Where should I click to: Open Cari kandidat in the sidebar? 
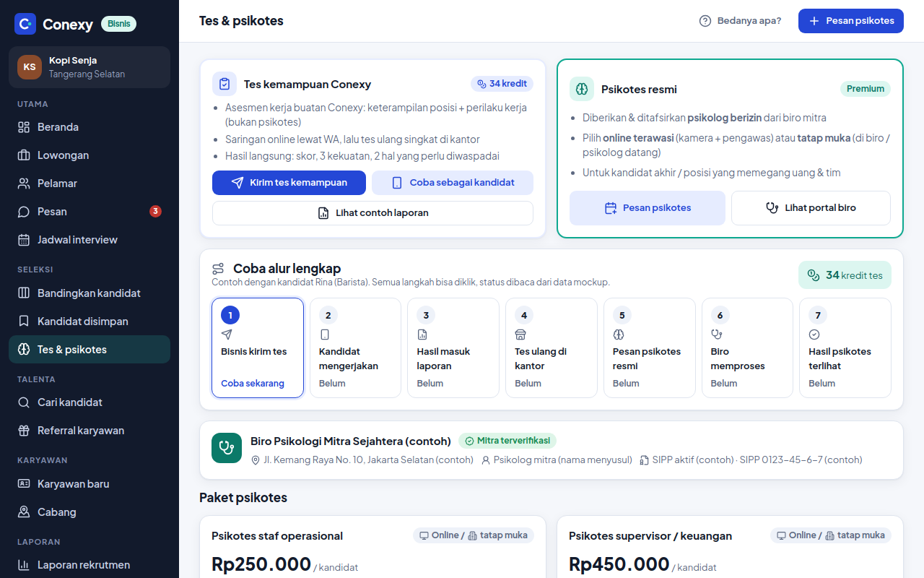click(x=90, y=402)
